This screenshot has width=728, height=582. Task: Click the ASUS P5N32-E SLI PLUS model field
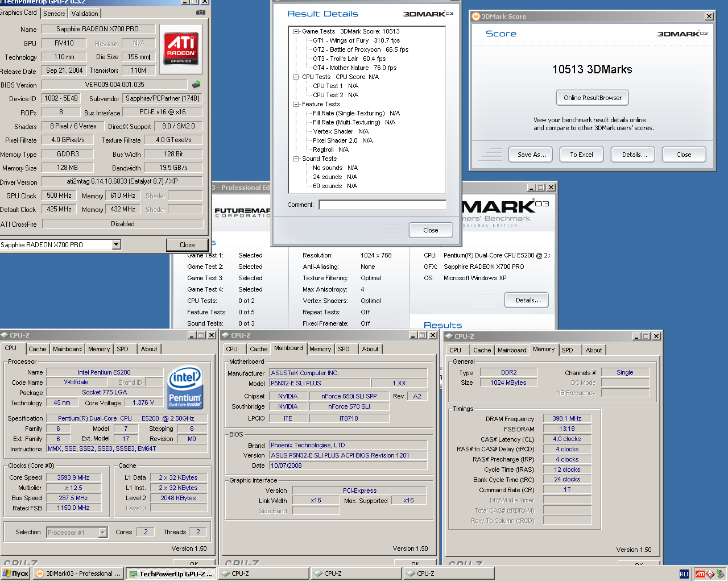pos(320,383)
